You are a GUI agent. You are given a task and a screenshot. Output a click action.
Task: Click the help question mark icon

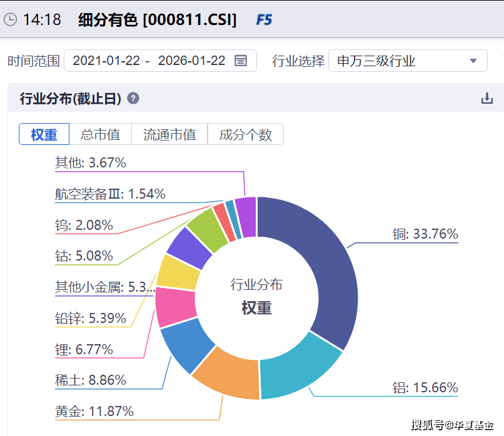pos(133,99)
